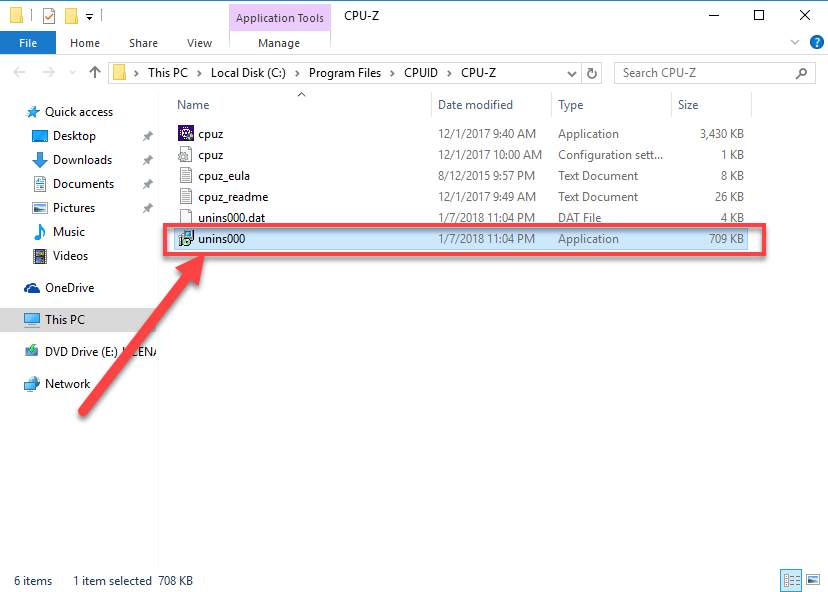
Task: Click the Downloads arrow icon in sidebar
Action: click(40, 160)
